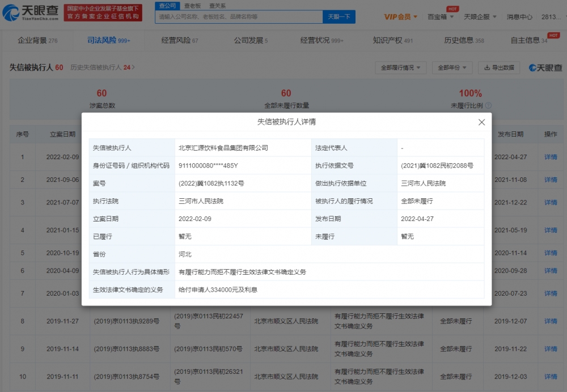Open 消息中心 in the header
This screenshot has height=392, width=567.
pyautogui.click(x=519, y=16)
